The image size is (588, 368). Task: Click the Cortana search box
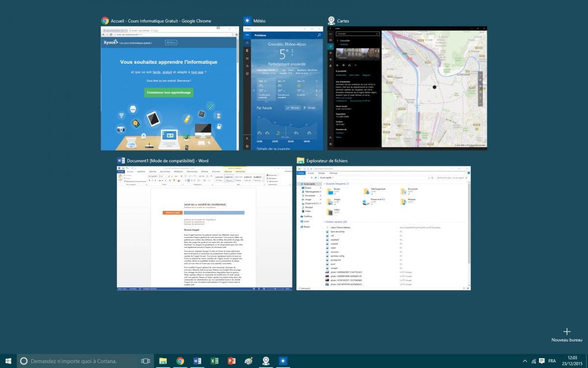[x=78, y=361]
